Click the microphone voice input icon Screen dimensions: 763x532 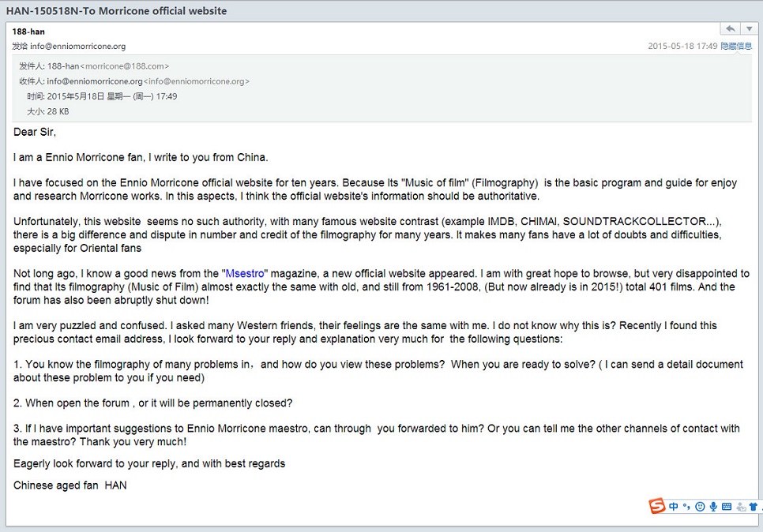pyautogui.click(x=713, y=507)
